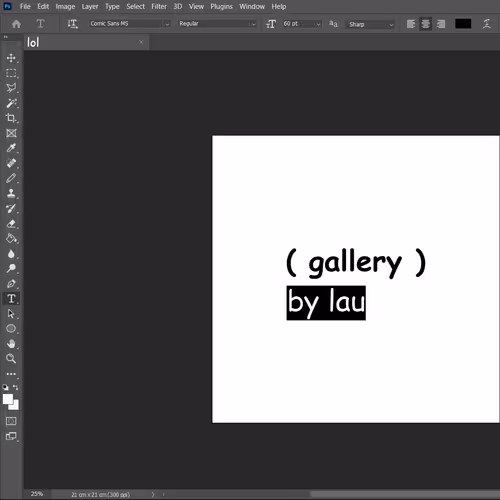Screen dimensions: 500x500
Task: Open the Type menu
Action: (112, 7)
